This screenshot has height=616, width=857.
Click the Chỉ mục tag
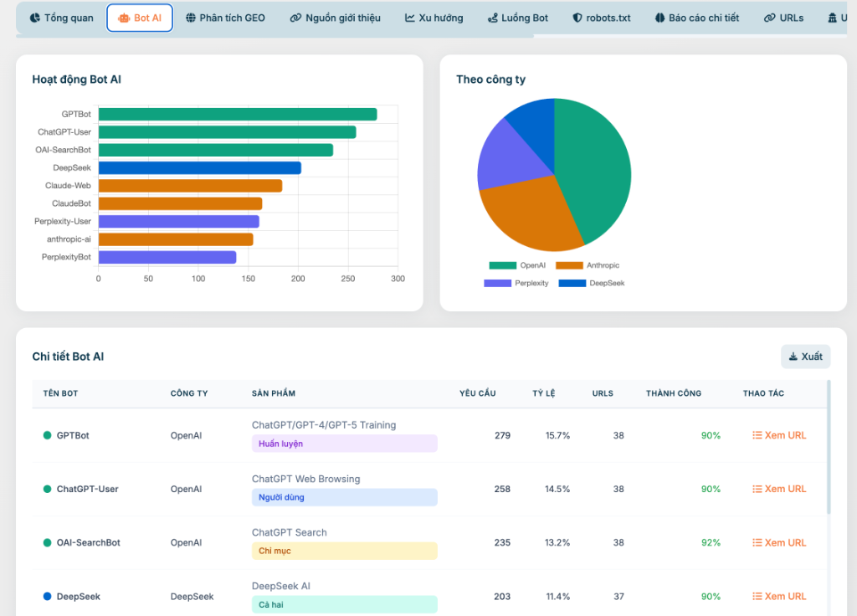(x=344, y=551)
